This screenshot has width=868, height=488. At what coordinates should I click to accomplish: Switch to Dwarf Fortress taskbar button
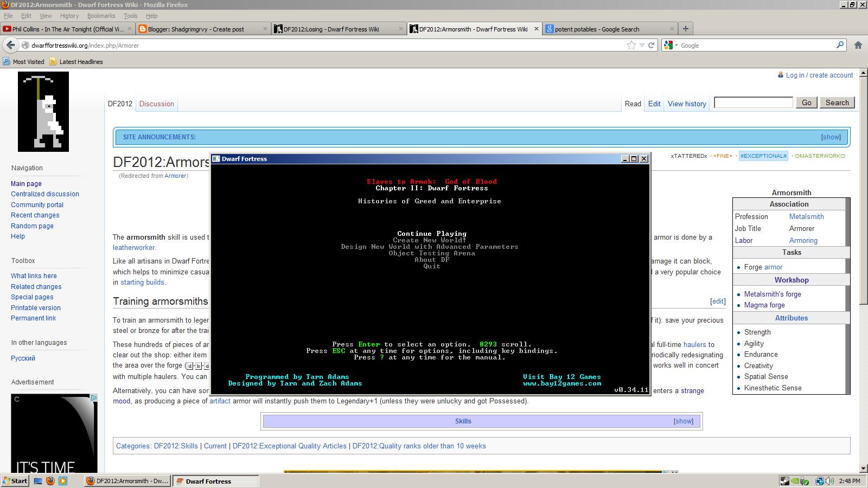pyautogui.click(x=215, y=481)
